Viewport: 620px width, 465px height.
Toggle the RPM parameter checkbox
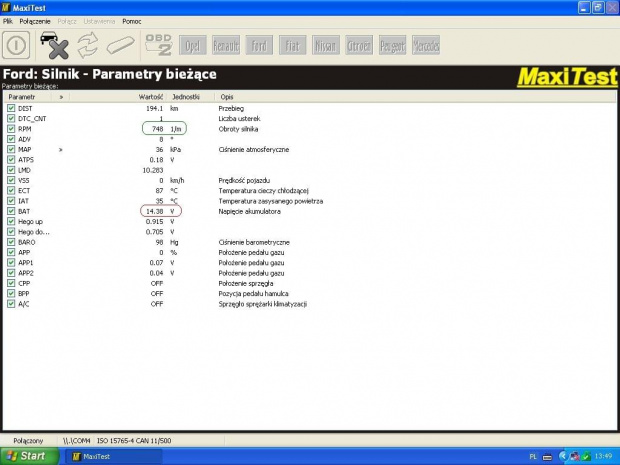11,129
